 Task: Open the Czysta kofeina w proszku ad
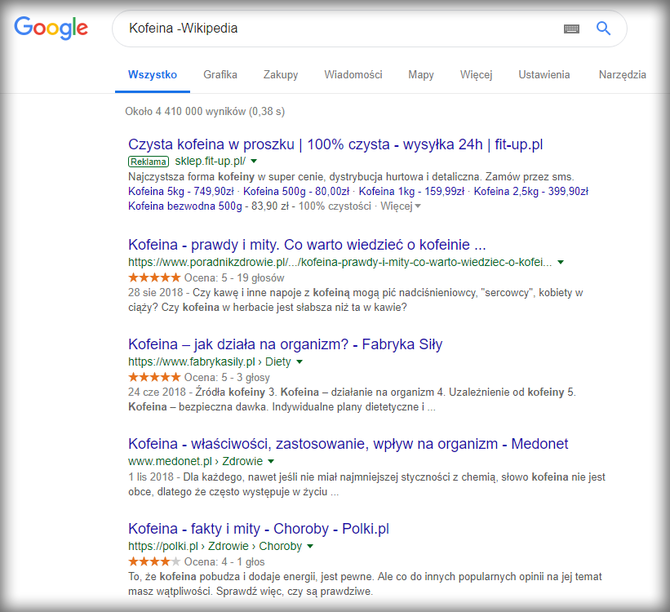[335, 144]
